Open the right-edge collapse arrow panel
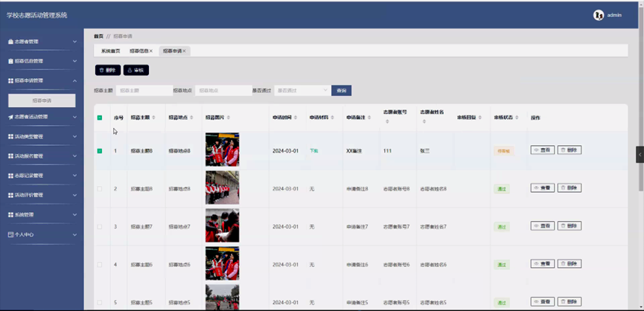 [x=640, y=155]
